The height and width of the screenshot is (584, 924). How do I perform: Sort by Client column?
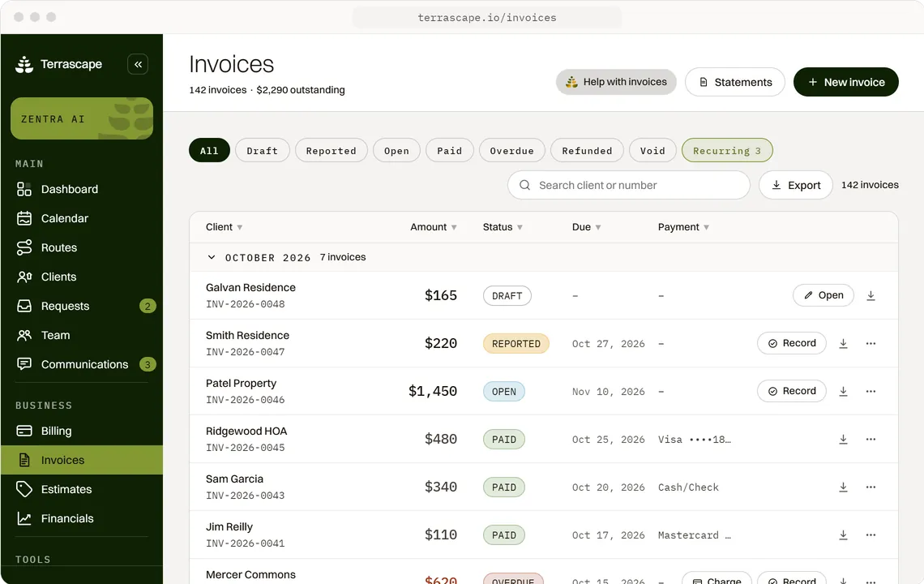tap(224, 227)
